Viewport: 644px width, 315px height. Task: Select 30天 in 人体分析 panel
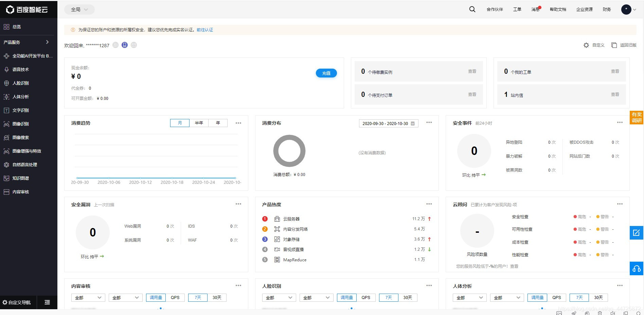point(598,297)
